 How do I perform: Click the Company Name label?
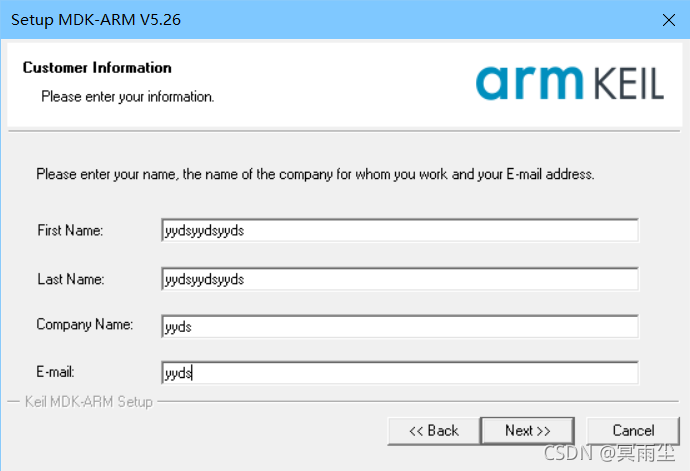[x=84, y=324]
